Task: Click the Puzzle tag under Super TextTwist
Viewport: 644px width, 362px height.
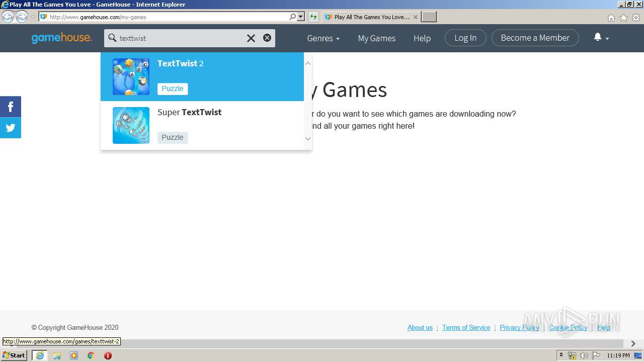Action: [x=173, y=137]
